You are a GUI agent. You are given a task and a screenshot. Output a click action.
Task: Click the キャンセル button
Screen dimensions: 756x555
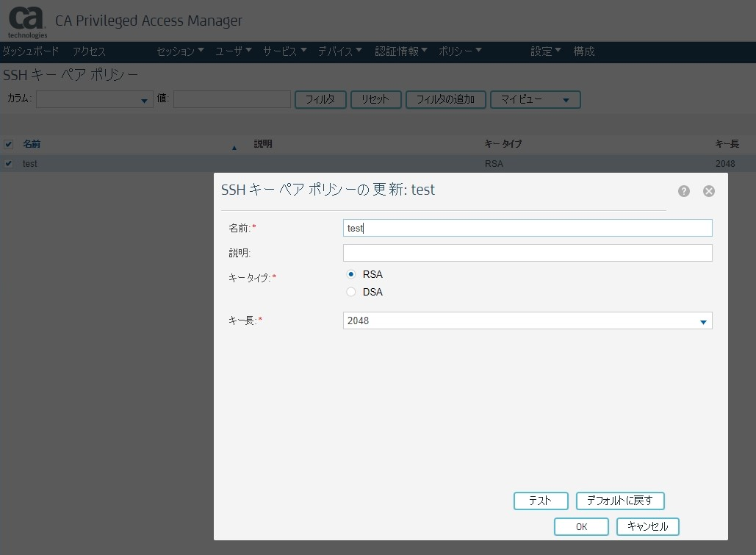pyautogui.click(x=647, y=527)
